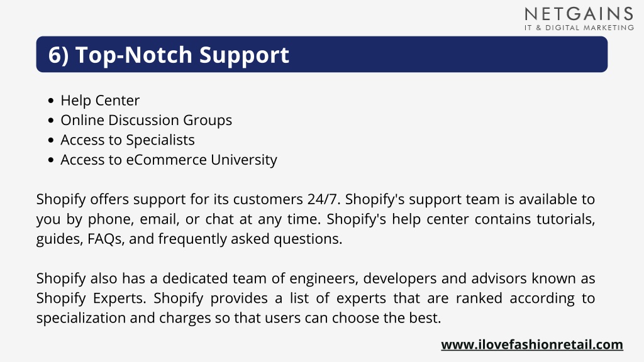Click the number 6) in the heading
The width and height of the screenshot is (644, 362).
[x=58, y=55]
